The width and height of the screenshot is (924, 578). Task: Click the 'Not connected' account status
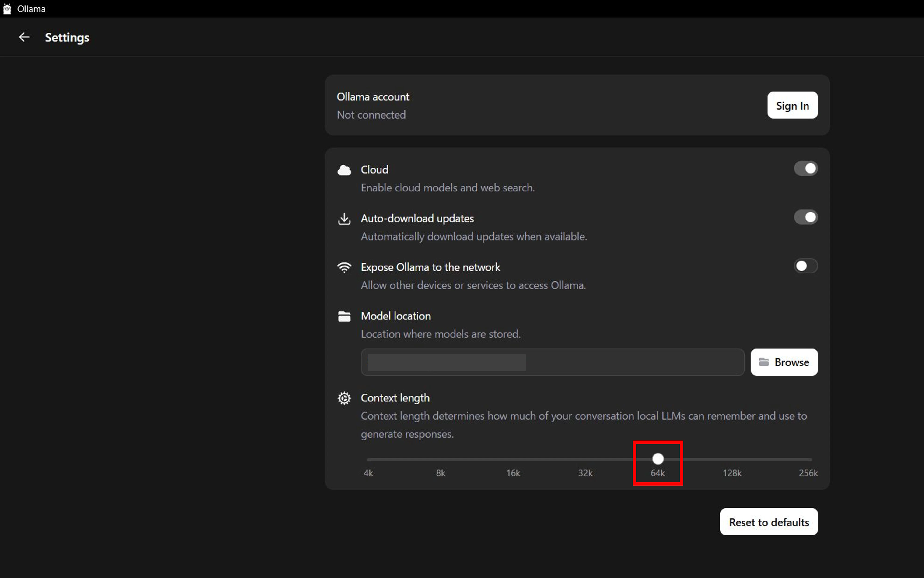click(371, 115)
